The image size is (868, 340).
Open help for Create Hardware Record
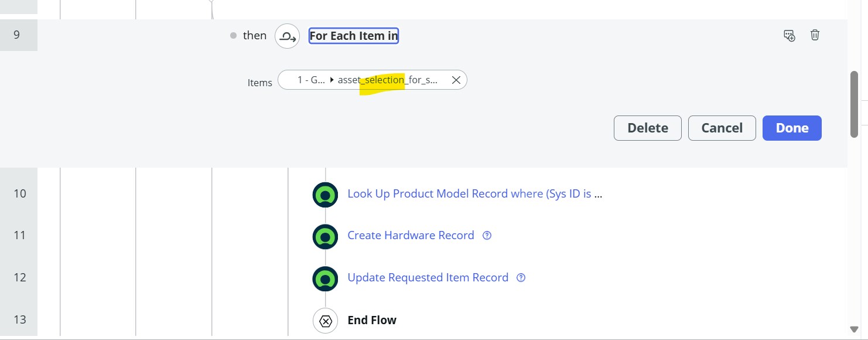coord(487,235)
